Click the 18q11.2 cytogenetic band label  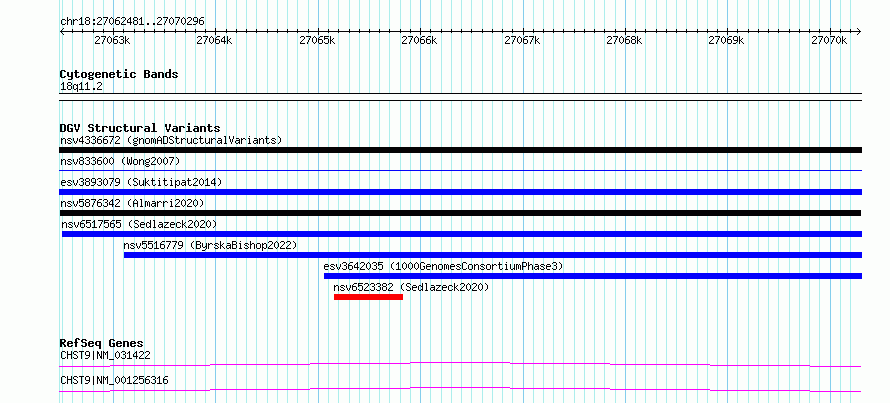(81, 87)
